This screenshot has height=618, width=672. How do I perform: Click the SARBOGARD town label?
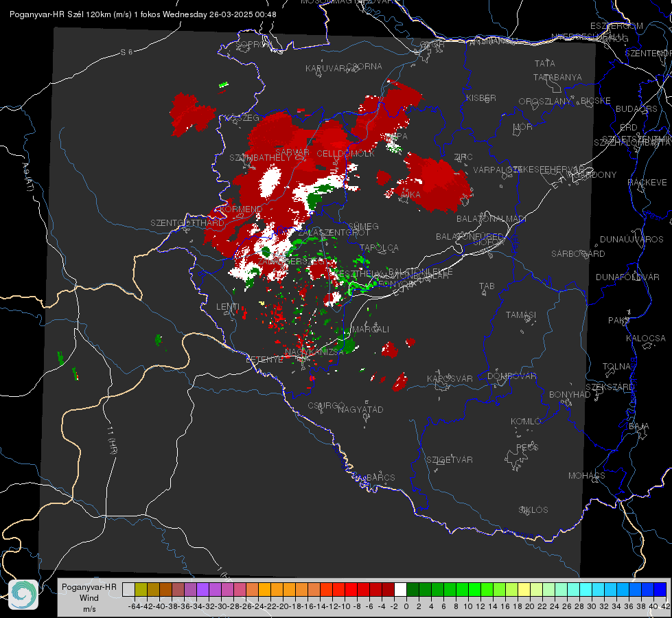pyautogui.click(x=578, y=254)
